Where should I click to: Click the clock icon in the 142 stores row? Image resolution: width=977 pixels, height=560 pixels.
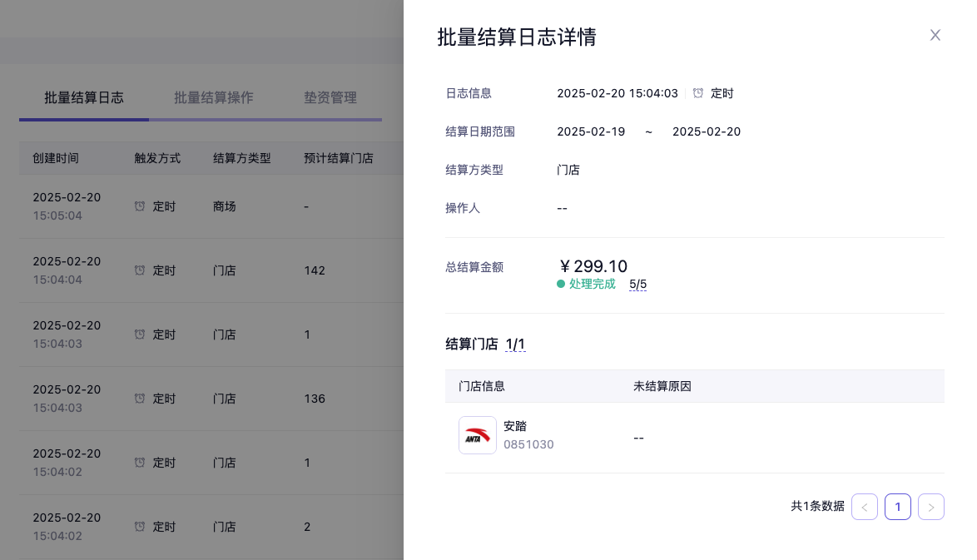[x=140, y=270]
